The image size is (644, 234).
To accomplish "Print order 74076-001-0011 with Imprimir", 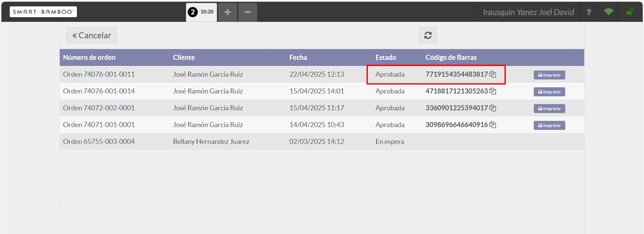I will (x=549, y=75).
